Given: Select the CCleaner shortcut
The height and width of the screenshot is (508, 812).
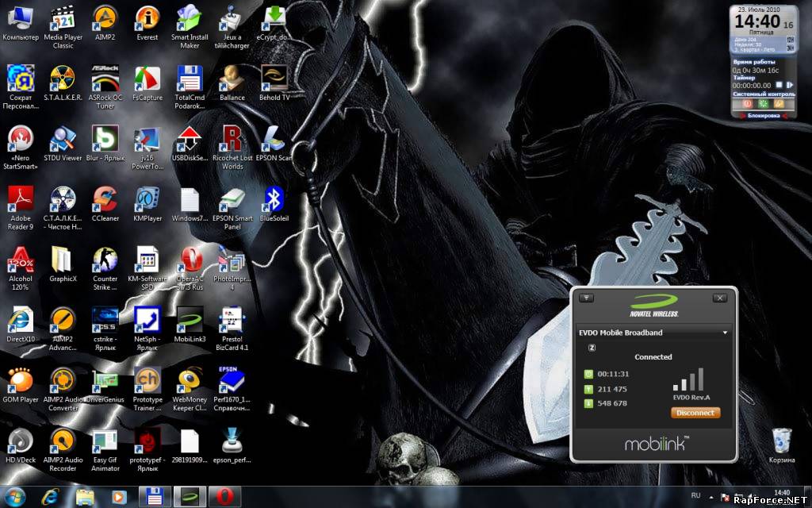Looking at the screenshot, I should (x=105, y=204).
